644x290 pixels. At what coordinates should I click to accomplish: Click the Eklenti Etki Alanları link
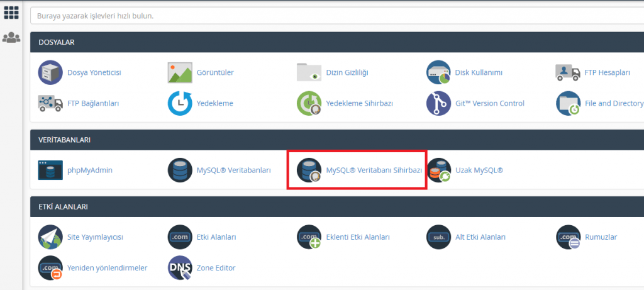(357, 237)
